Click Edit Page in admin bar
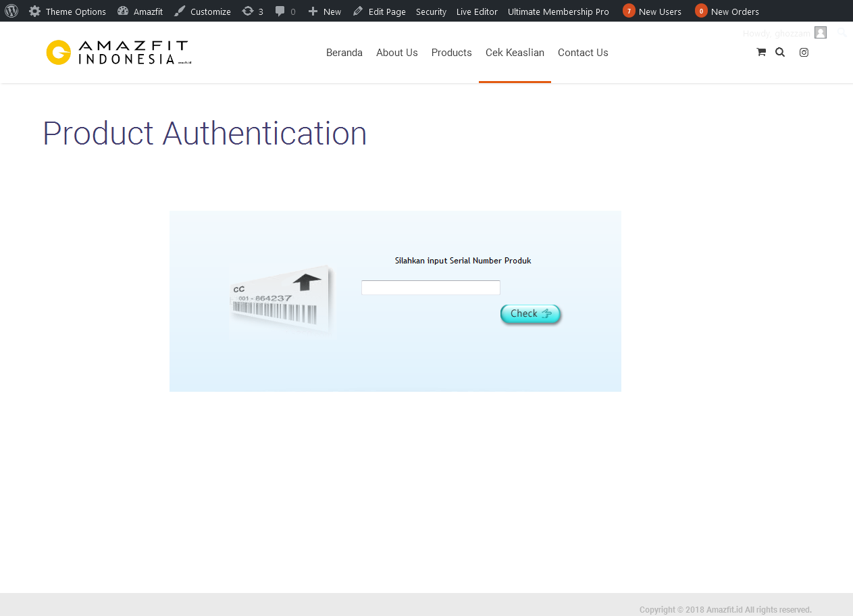This screenshot has width=853, height=616. [x=379, y=11]
